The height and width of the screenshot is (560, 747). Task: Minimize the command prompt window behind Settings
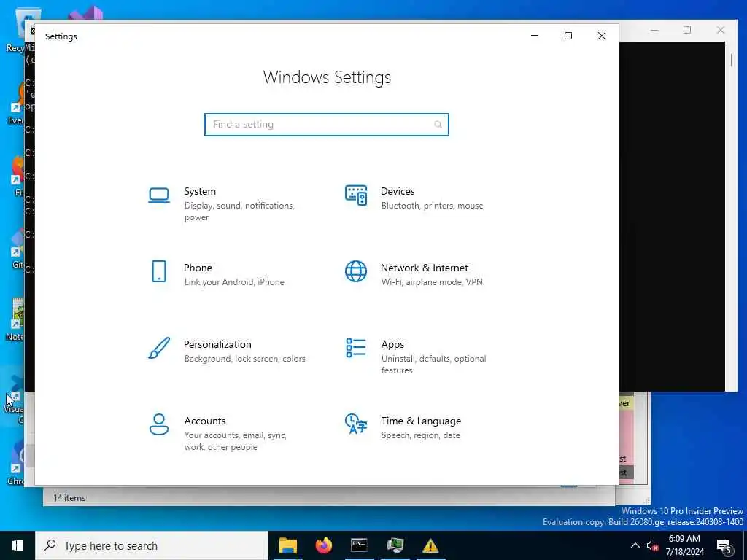click(x=654, y=30)
